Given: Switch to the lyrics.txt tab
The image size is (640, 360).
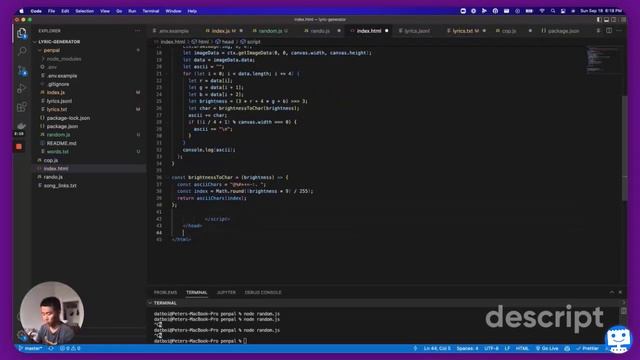Looking at the screenshot, I should click(465, 31).
